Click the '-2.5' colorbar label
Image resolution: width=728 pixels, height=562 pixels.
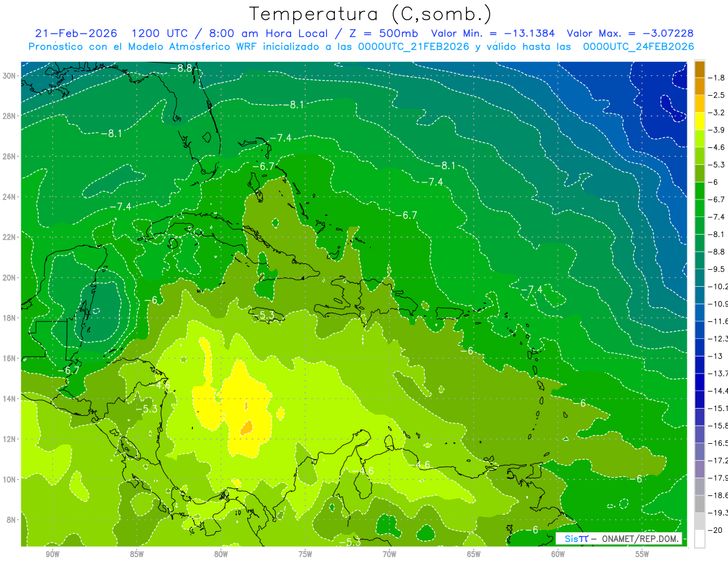716,95
